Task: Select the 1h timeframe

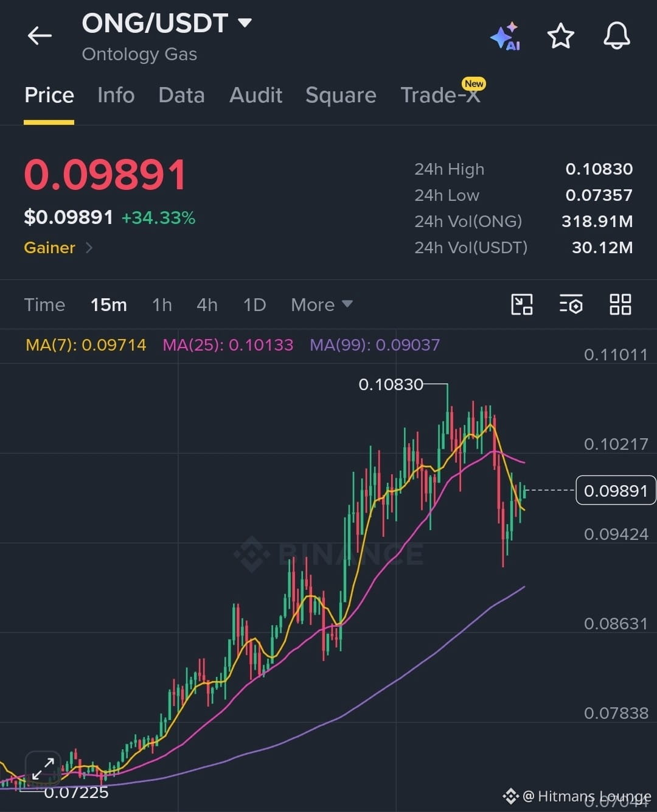Action: pos(162,304)
